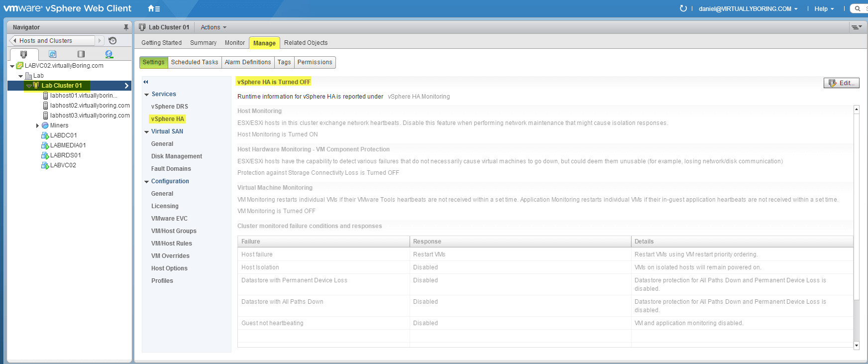
Task: Collapse the Services section
Action: (x=147, y=95)
